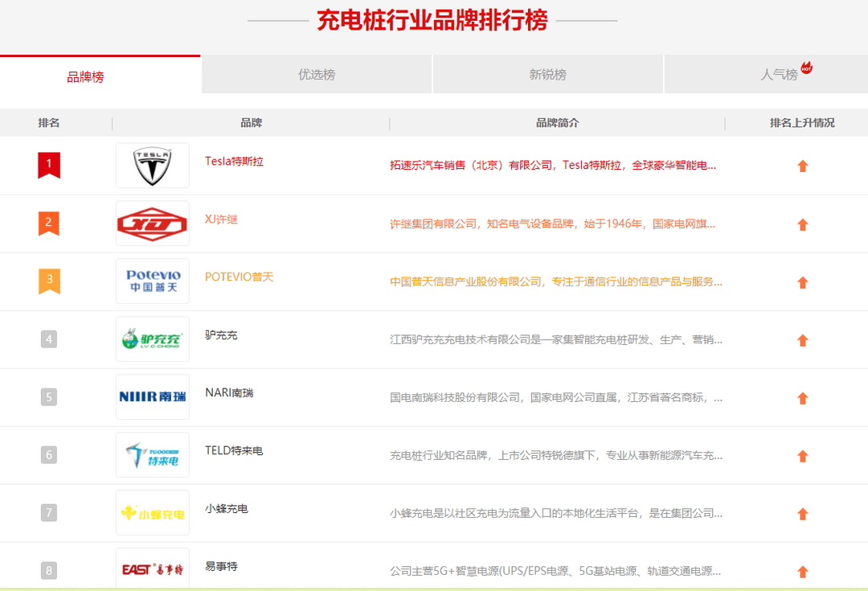The height and width of the screenshot is (591, 868).
Task: Switch to the 人气榜 tab
Action: (x=766, y=74)
